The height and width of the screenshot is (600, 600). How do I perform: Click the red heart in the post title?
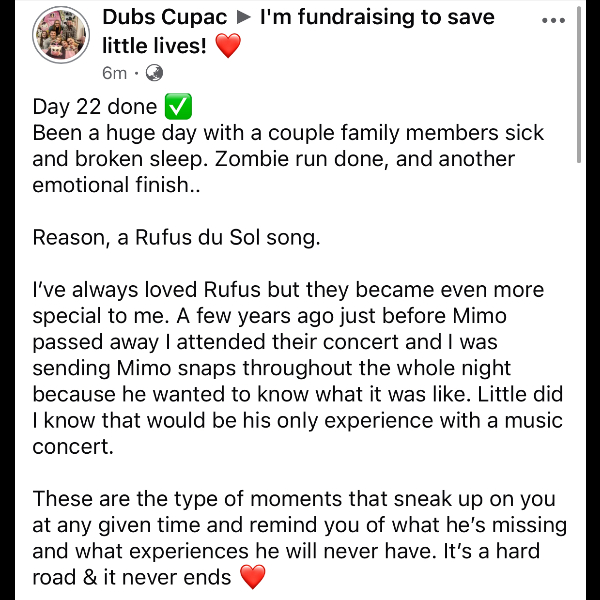tap(228, 46)
